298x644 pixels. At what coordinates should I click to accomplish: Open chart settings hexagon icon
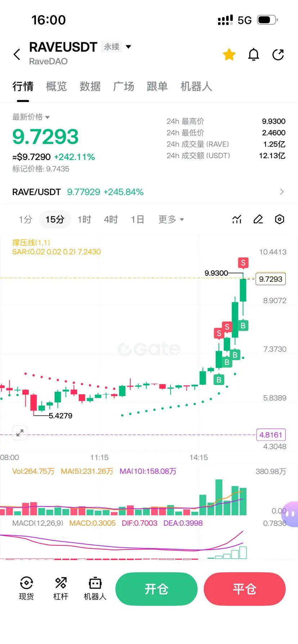point(280,219)
